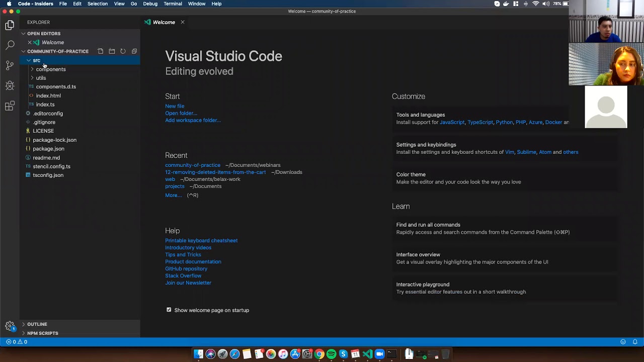The height and width of the screenshot is (362, 644).
Task: Open the Apple menu
Action: (x=9, y=4)
